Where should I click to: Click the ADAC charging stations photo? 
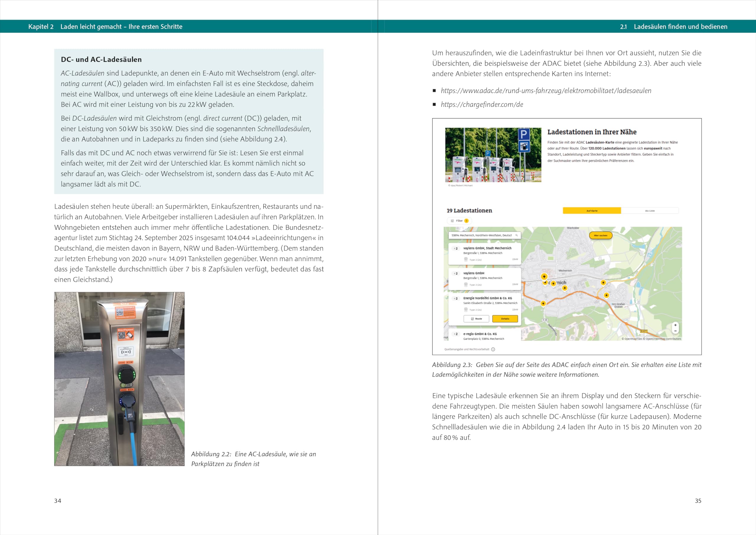(493, 155)
